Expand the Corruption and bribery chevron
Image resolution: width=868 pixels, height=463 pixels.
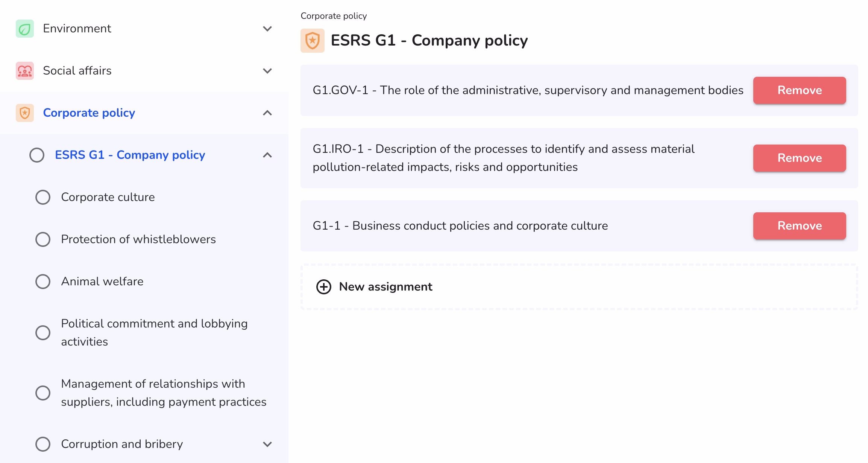[267, 444]
